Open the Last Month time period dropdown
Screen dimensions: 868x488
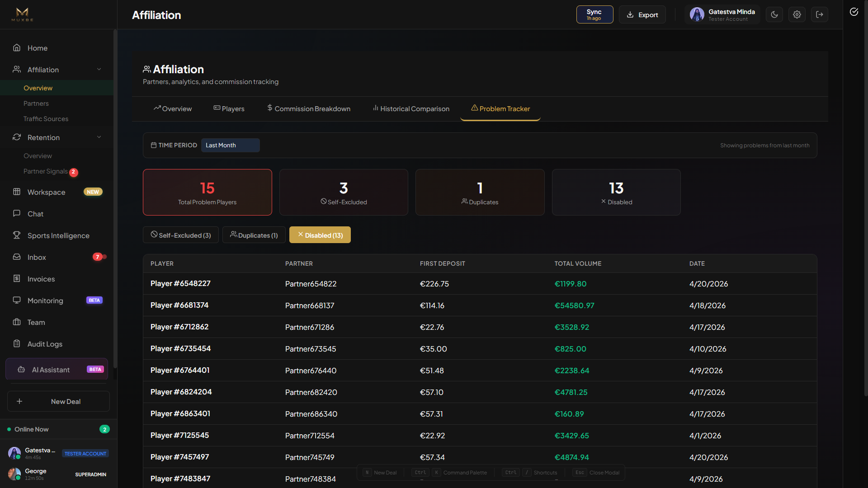[x=230, y=145]
